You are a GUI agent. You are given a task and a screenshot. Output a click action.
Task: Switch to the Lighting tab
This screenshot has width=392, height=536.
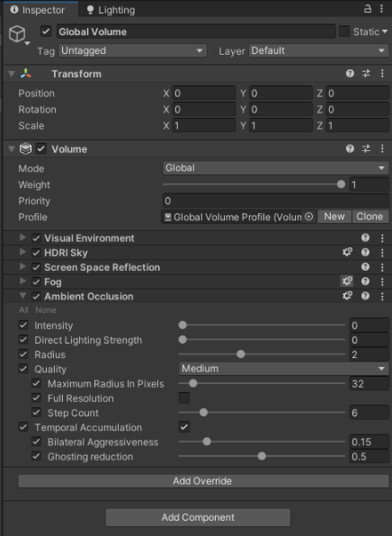111,10
